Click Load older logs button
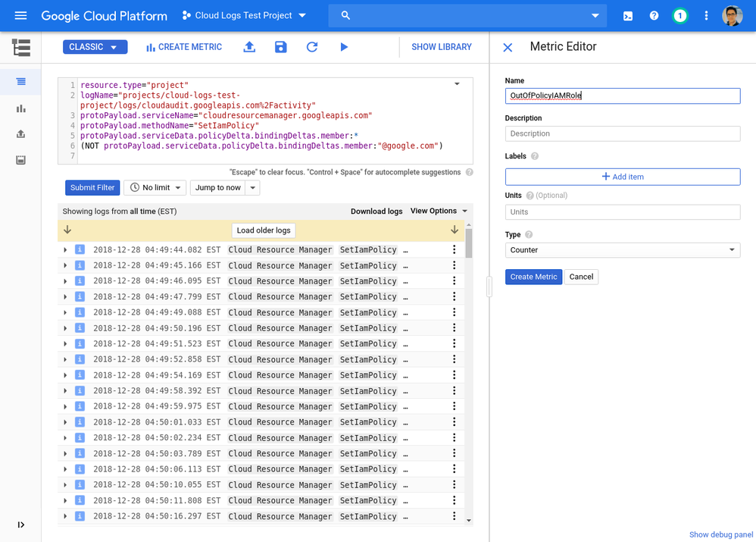This screenshot has width=756, height=542. tap(264, 230)
